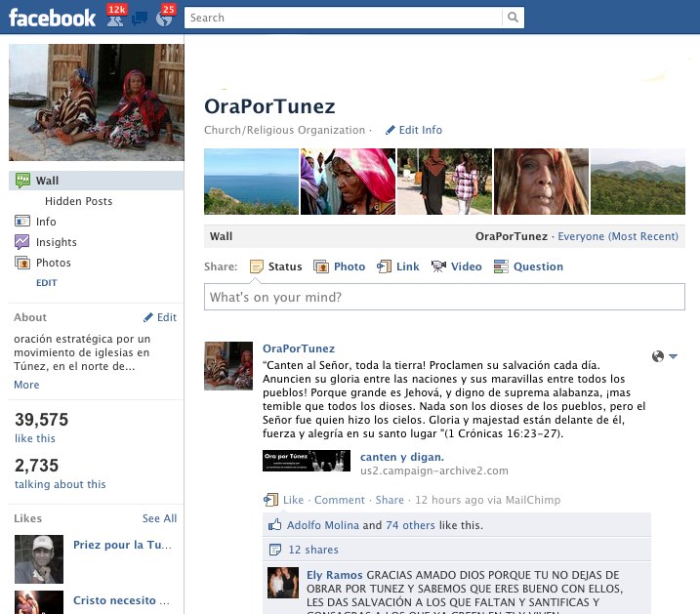
Task: Click EDIT under sidebar navigation
Action: pyautogui.click(x=47, y=283)
